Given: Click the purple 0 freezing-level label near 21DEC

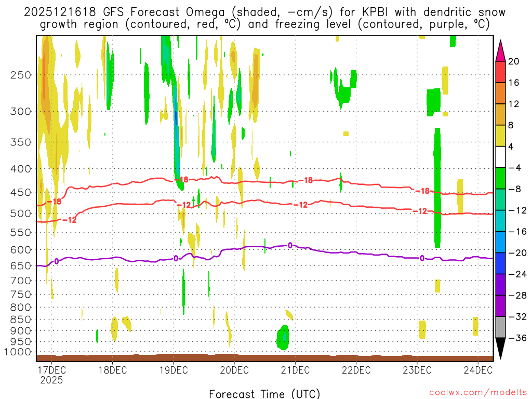Looking at the screenshot, I should (x=290, y=245).
